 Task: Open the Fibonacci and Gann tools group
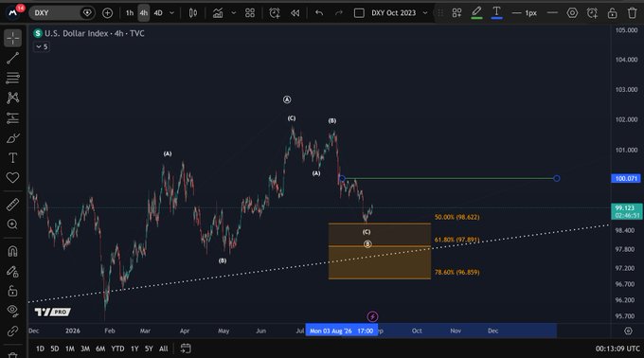[12, 78]
